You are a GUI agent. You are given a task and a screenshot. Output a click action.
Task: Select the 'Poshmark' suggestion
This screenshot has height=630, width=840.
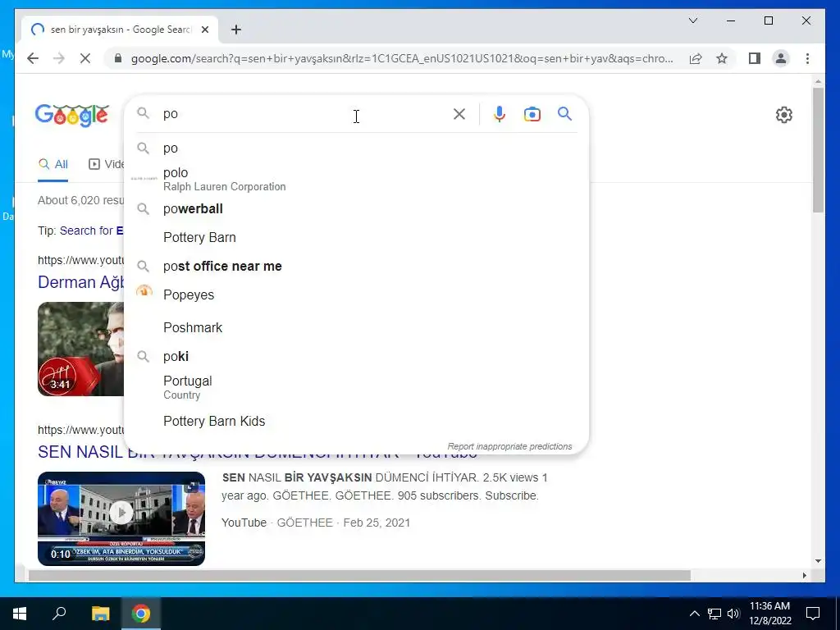(x=356, y=327)
